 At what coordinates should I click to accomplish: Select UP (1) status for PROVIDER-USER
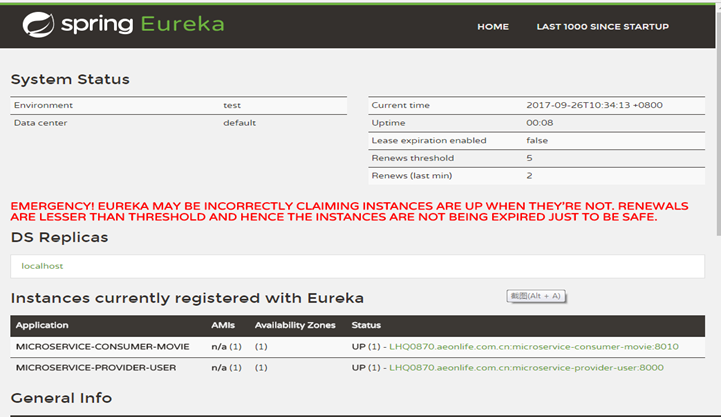coord(366,368)
